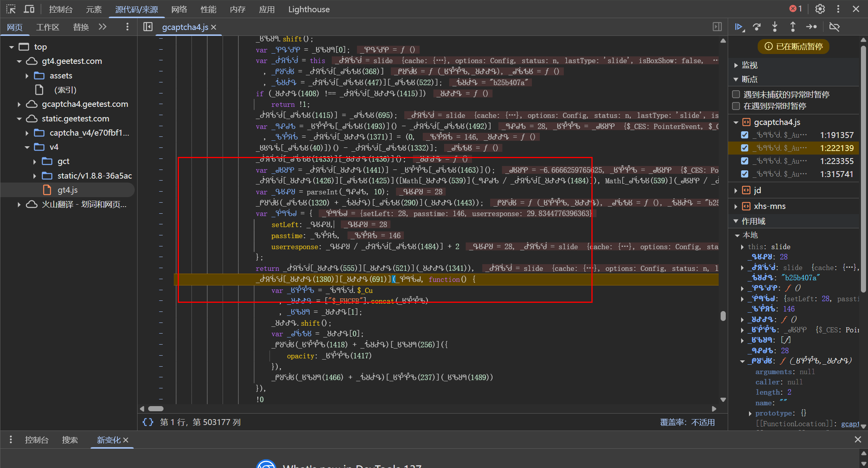Viewport: 868px width, 468px height.
Task: Expand the xhs-mns breakpoint group
Action: pyautogui.click(x=736, y=206)
